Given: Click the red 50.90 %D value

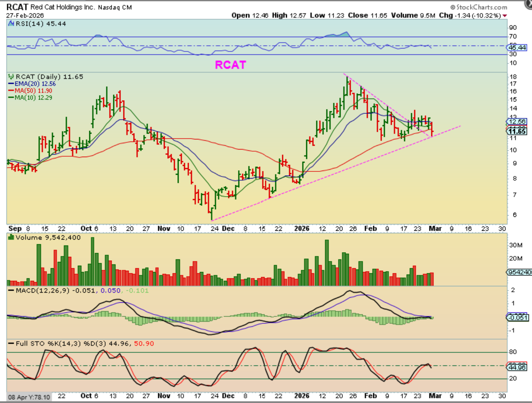Looking at the screenshot, I should [x=144, y=344].
